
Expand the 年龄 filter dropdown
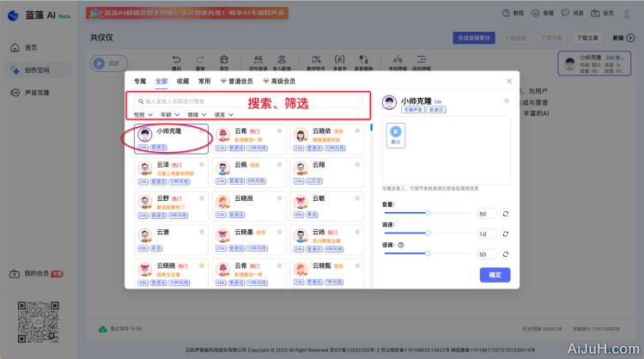click(x=167, y=114)
